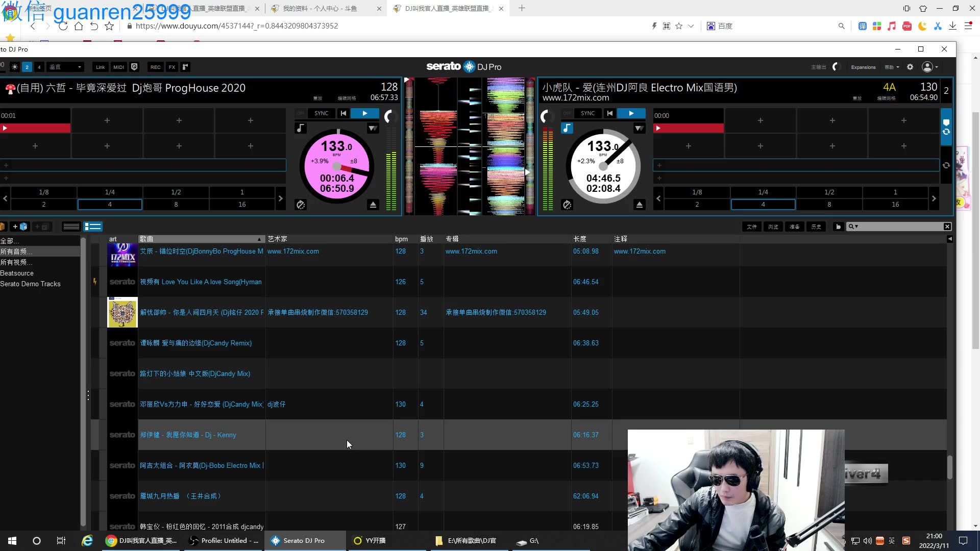Adjust the right deck gain knob

click(547, 117)
